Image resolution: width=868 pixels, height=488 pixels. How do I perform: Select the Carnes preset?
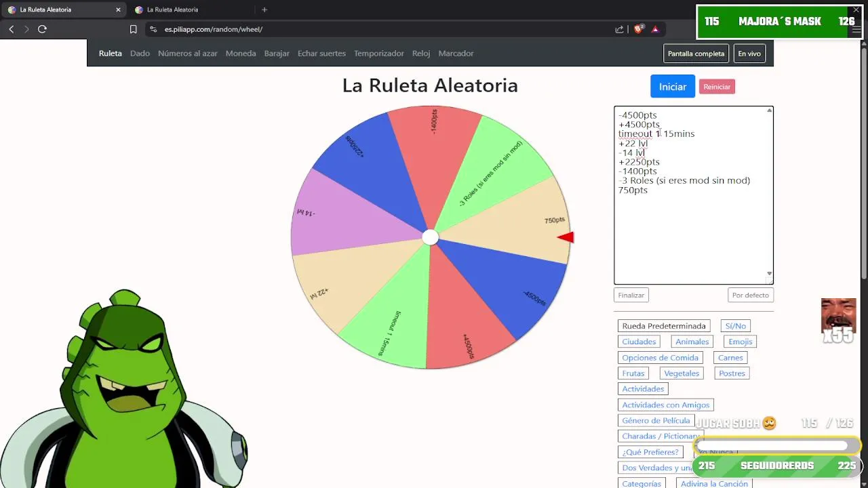pyautogui.click(x=730, y=358)
